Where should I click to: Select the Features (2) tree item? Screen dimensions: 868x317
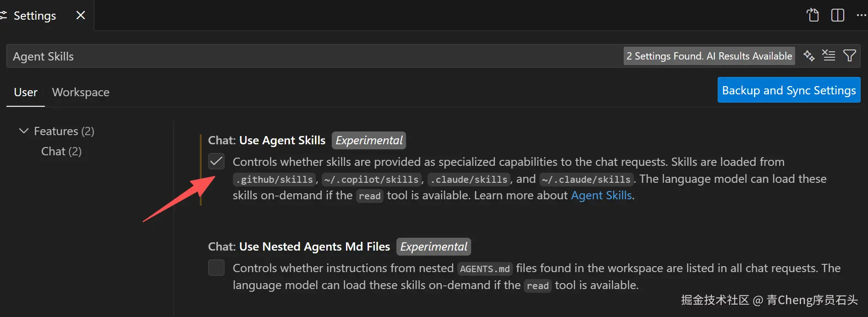64,131
